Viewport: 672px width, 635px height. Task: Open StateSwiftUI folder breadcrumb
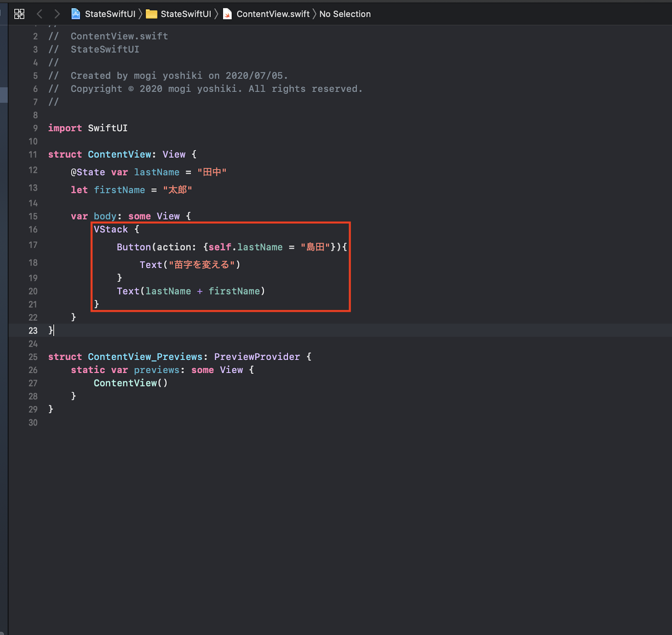186,14
